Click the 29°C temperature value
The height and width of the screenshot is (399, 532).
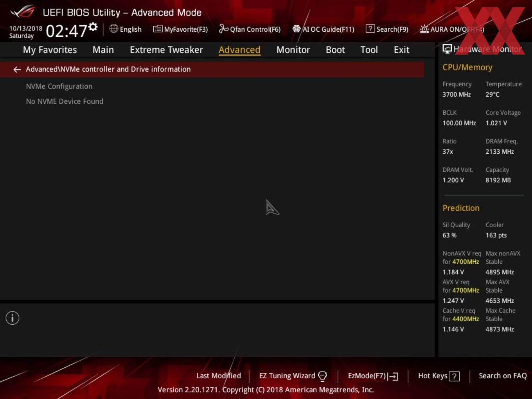click(492, 94)
